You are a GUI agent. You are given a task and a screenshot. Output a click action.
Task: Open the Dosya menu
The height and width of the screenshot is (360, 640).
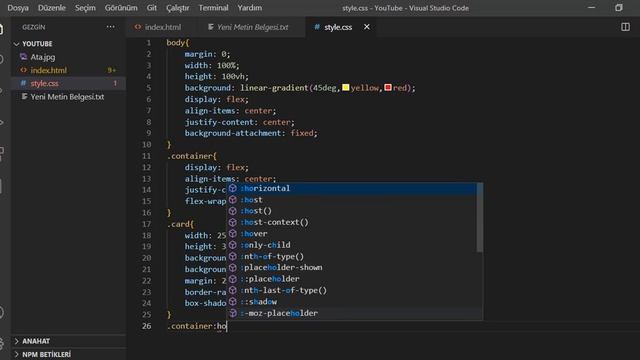tap(18, 8)
